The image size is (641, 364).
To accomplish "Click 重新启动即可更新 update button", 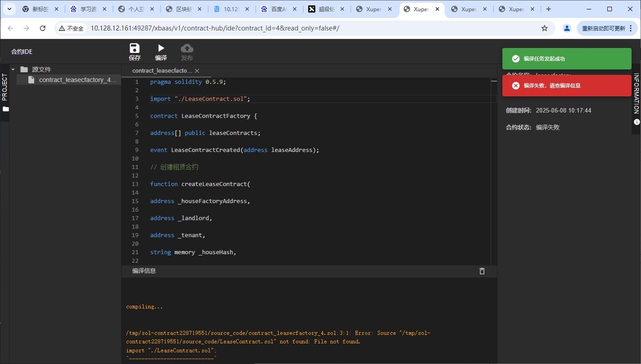I will (x=607, y=28).
